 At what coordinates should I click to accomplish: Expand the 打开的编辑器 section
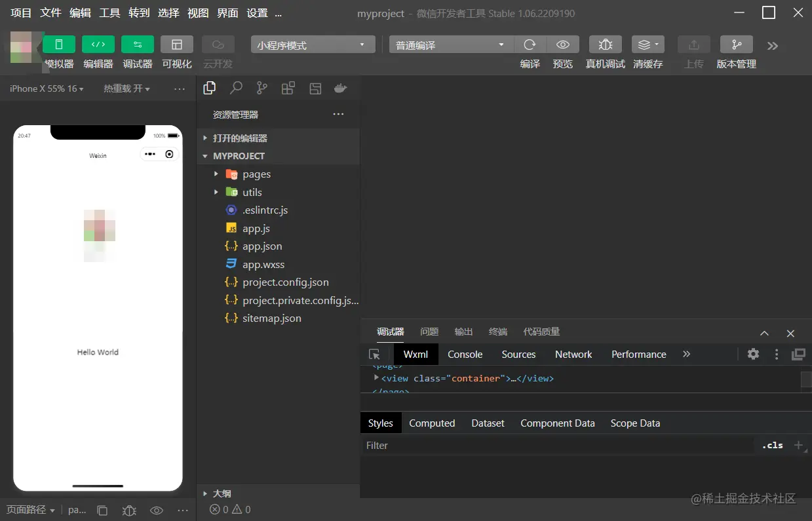[279, 138]
